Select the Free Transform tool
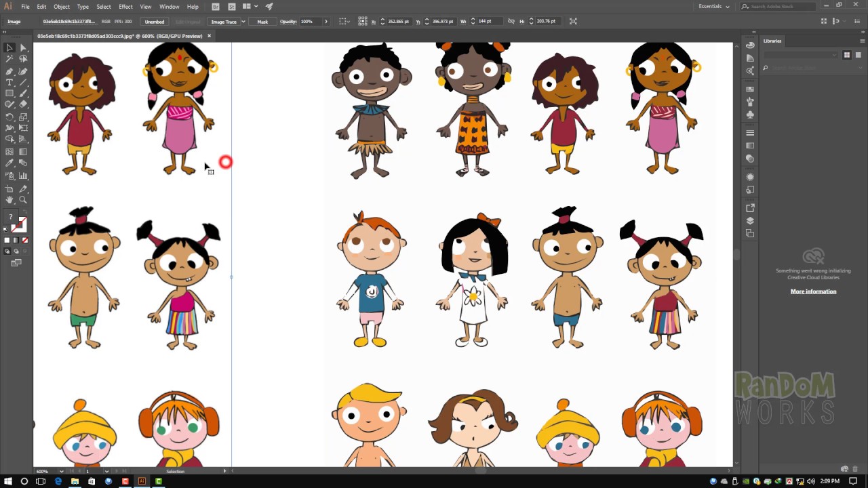 (x=23, y=127)
